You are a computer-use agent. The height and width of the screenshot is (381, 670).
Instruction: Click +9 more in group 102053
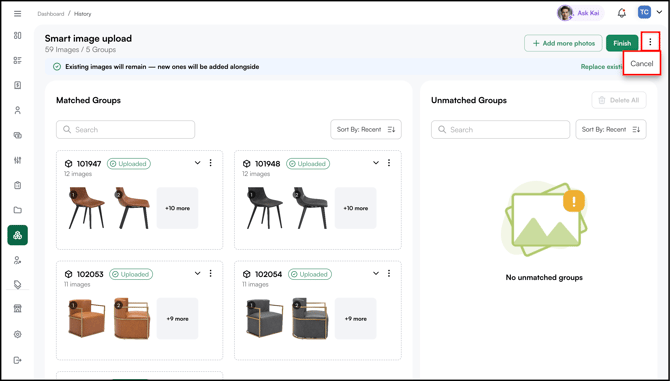[177, 319]
